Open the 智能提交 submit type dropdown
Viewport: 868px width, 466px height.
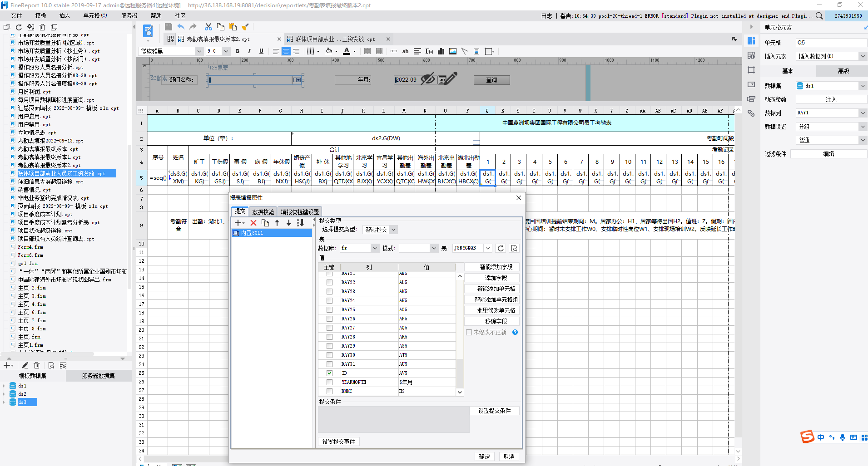[393, 230]
